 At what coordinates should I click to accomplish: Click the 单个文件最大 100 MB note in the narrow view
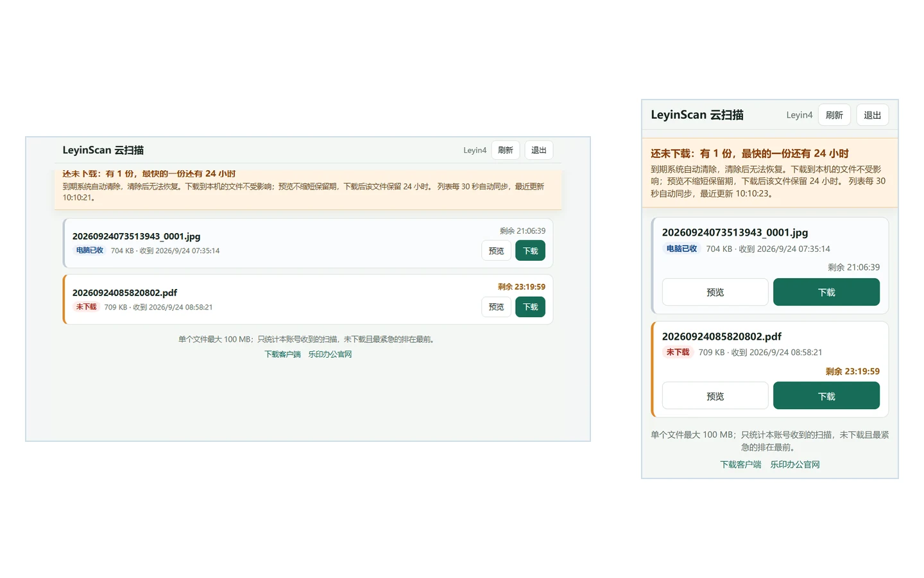[769, 441]
